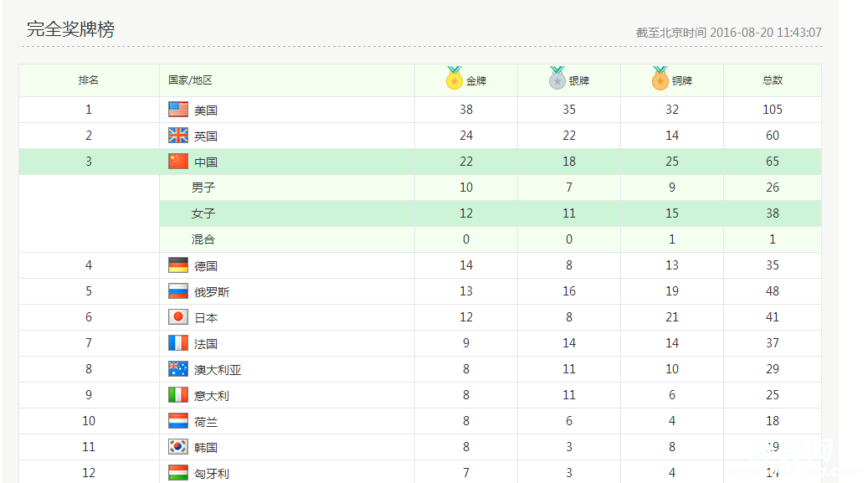Open the 法国 country link
868x483 pixels.
(206, 344)
